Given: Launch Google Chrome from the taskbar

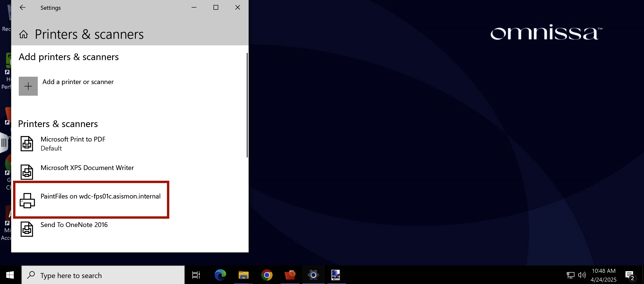Looking at the screenshot, I should point(267,275).
